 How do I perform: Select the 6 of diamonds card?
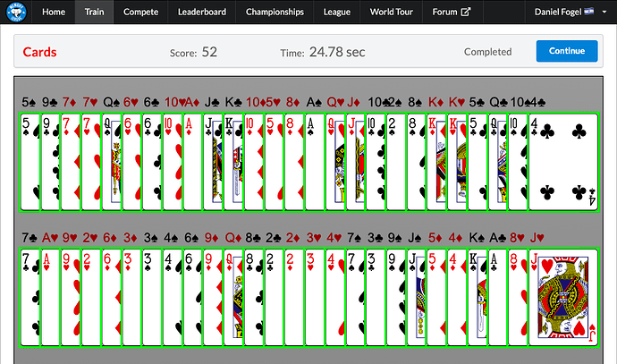coord(112,297)
